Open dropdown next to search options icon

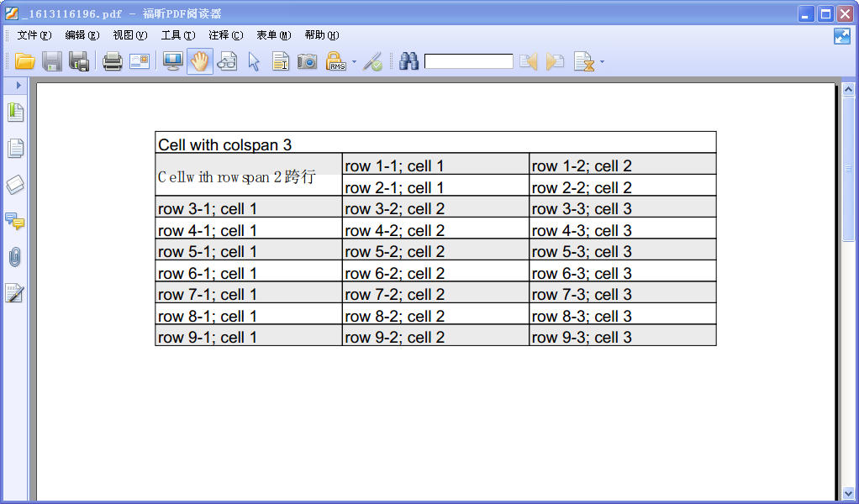pyautogui.click(x=602, y=61)
